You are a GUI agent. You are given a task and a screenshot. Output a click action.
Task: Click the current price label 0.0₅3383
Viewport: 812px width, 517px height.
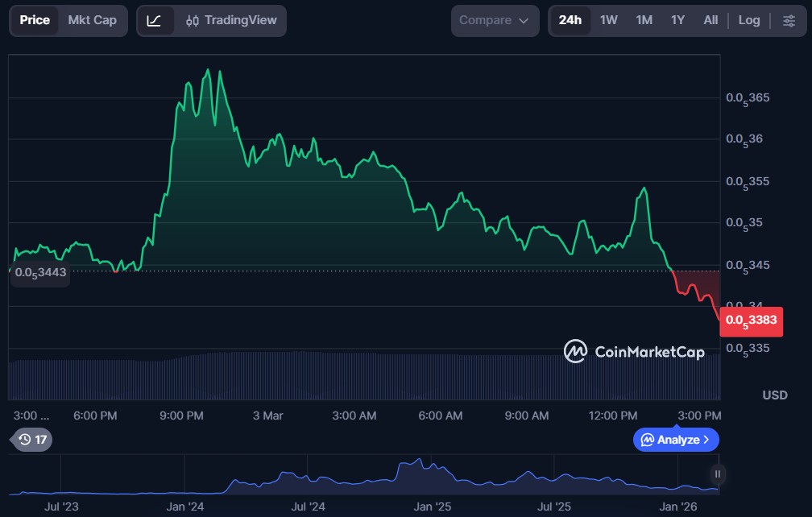[751, 320]
